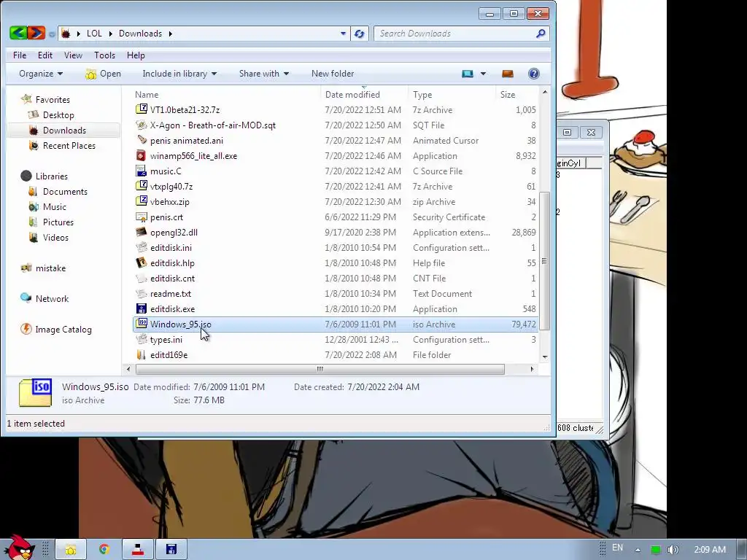Sort by the Date modified column header
Image resolution: width=747 pixels, height=560 pixels.
352,94
